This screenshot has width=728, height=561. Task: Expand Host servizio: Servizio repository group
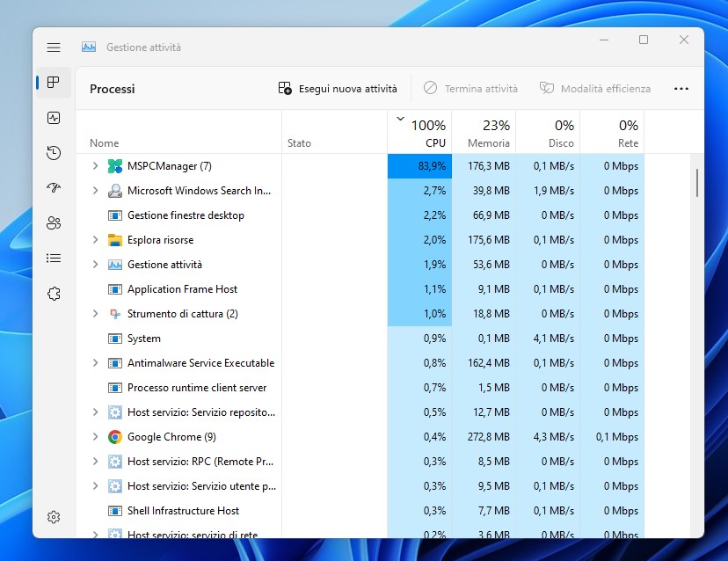pos(95,412)
